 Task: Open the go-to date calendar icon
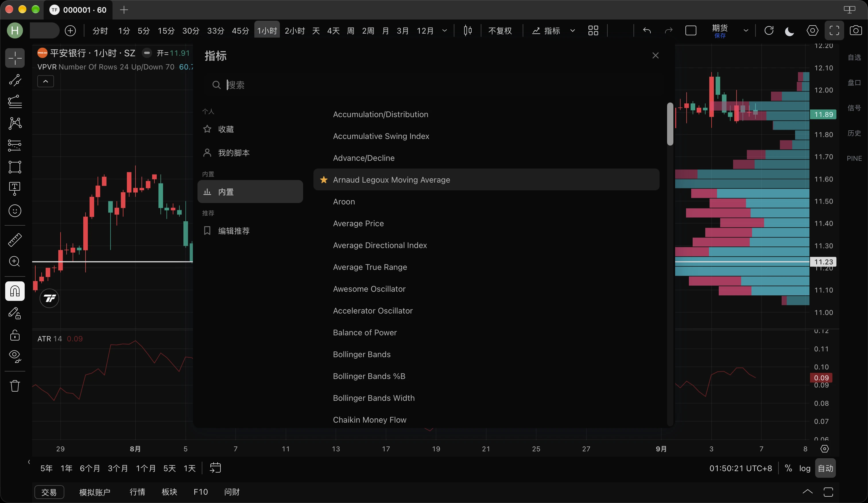215,468
